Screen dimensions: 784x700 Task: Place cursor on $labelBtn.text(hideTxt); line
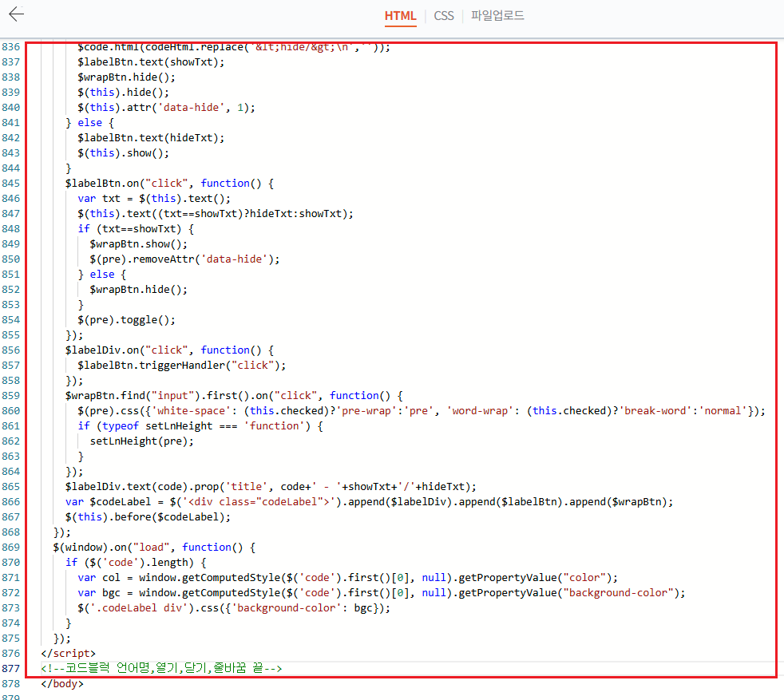151,138
